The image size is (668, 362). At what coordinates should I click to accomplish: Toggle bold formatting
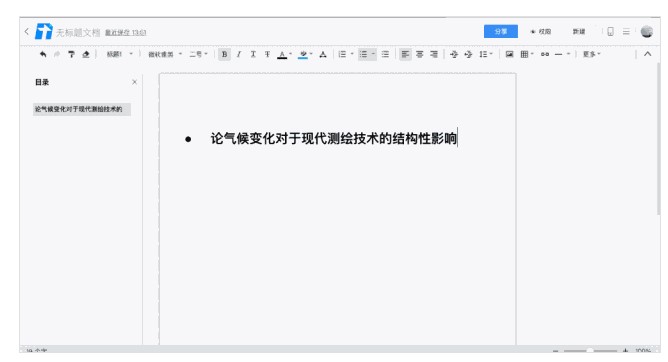tap(225, 54)
